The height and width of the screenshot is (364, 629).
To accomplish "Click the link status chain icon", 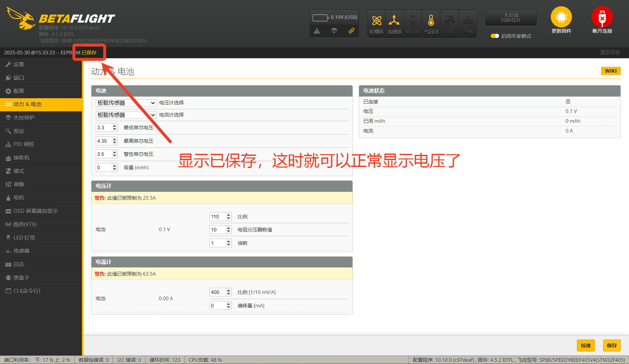I will [352, 31].
